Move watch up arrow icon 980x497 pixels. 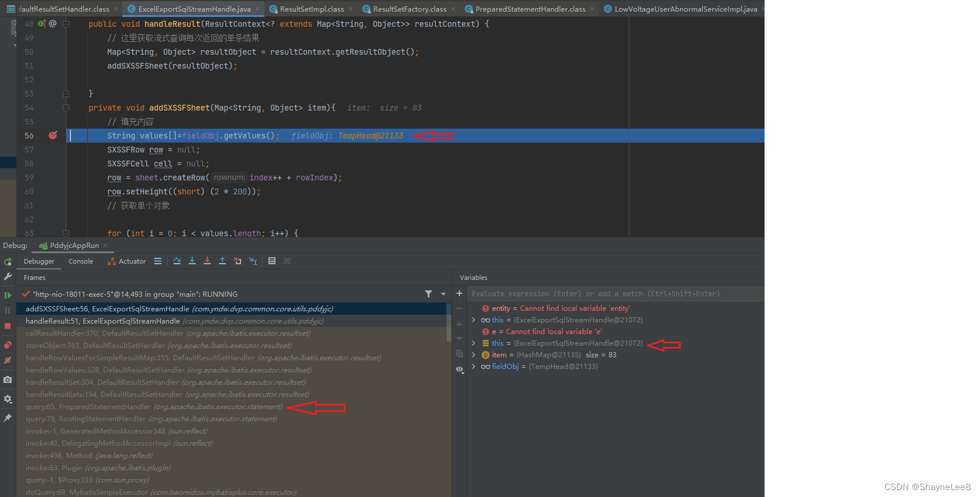[459, 324]
